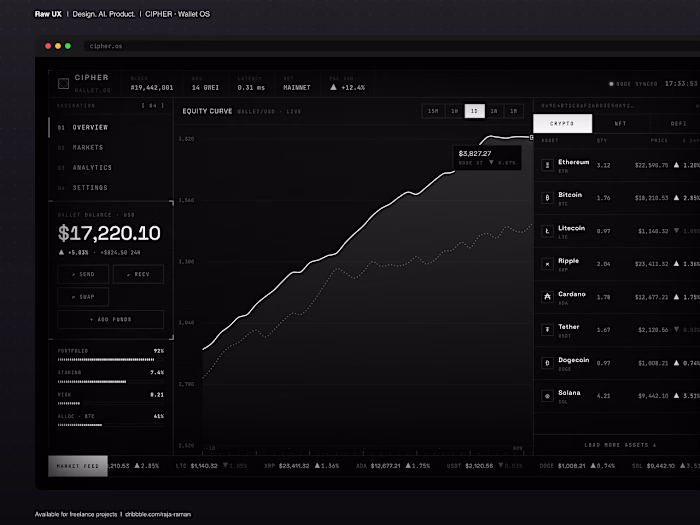Click the Litecoin asset icon
This screenshot has height=525, width=700.
(x=547, y=231)
